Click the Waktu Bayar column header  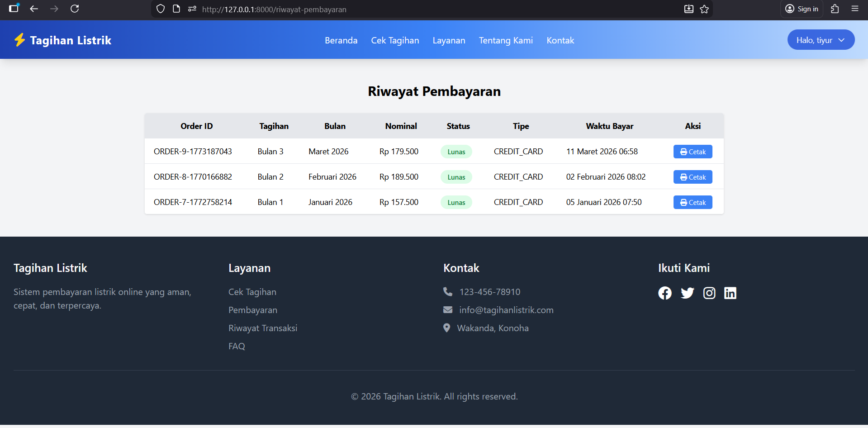(x=609, y=126)
